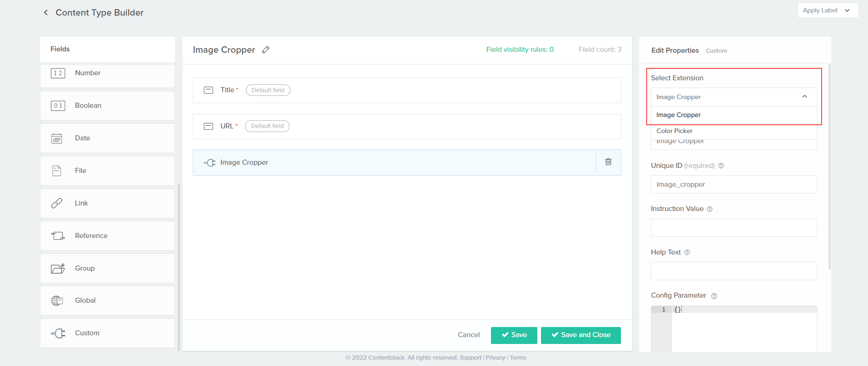Open the Apply Label dropdown
868x366 pixels.
[x=828, y=10]
